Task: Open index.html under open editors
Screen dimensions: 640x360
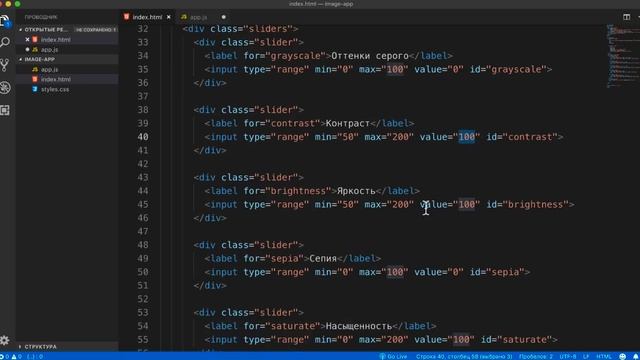Action: (56, 40)
